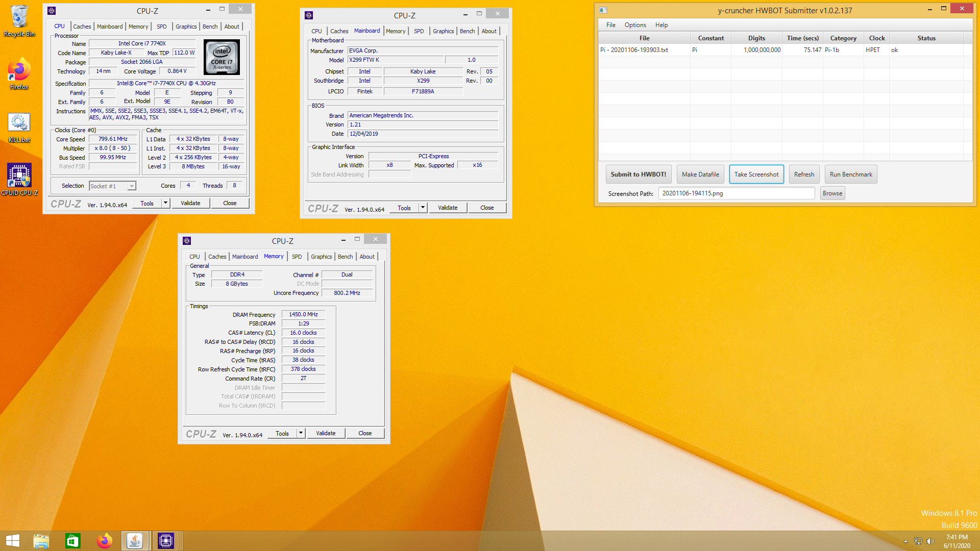980x551 pixels.
Task: Click the Refresh button
Action: pos(804,174)
